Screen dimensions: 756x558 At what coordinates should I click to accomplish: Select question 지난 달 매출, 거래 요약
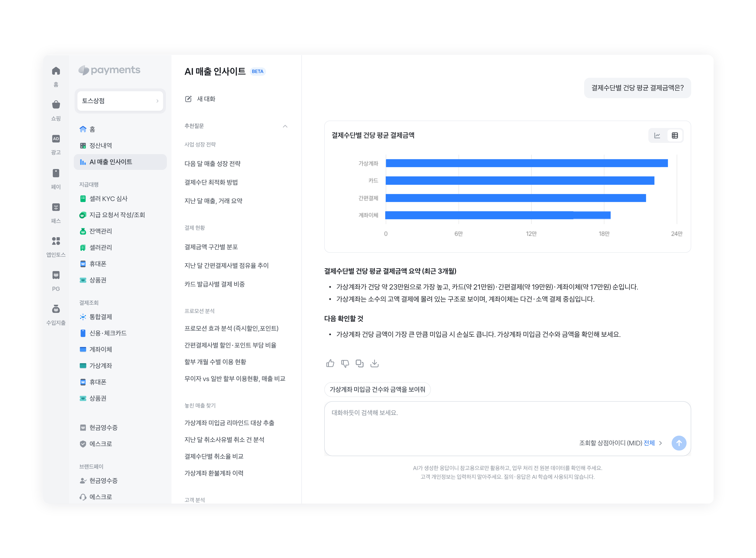[x=213, y=201]
